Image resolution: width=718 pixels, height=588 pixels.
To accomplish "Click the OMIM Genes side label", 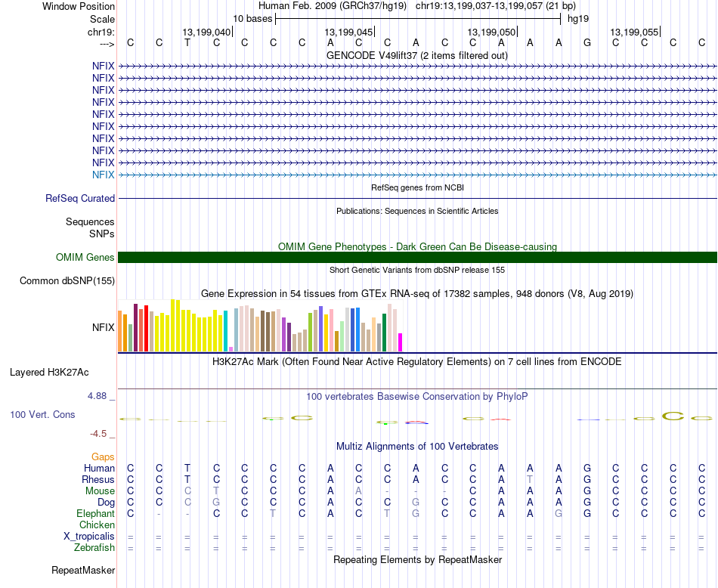I will 85,258.
